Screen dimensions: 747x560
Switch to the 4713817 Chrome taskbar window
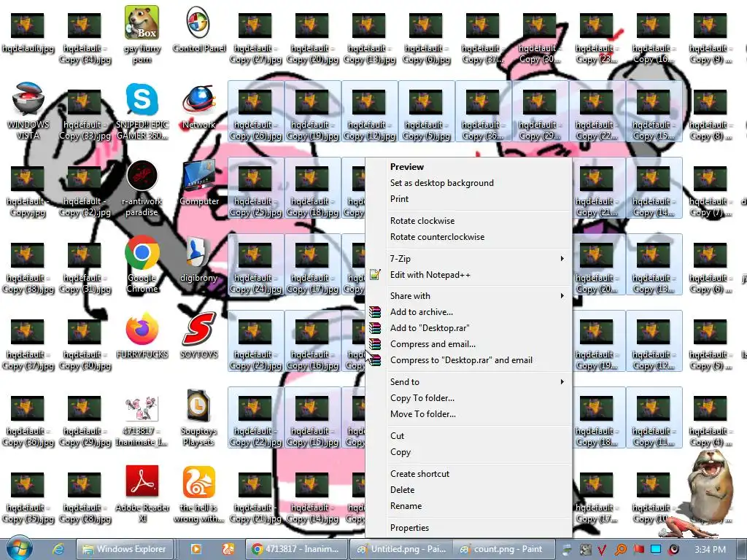coord(295,549)
